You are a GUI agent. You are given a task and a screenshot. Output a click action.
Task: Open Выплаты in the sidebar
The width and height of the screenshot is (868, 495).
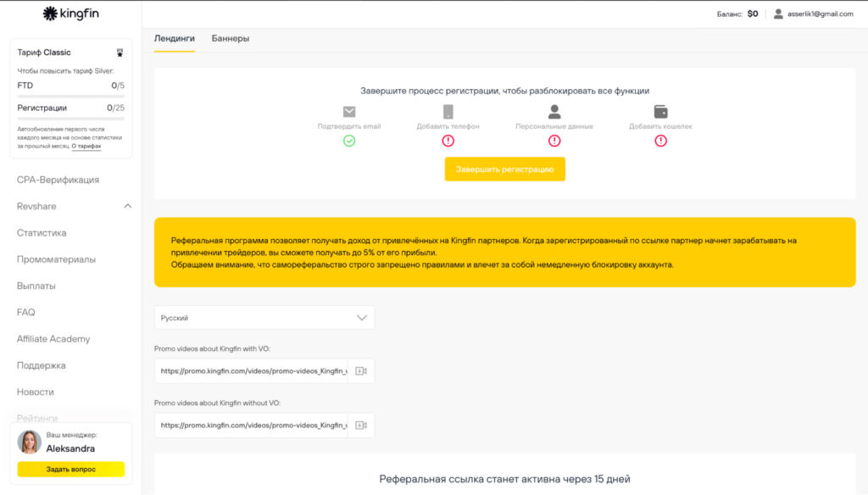36,286
